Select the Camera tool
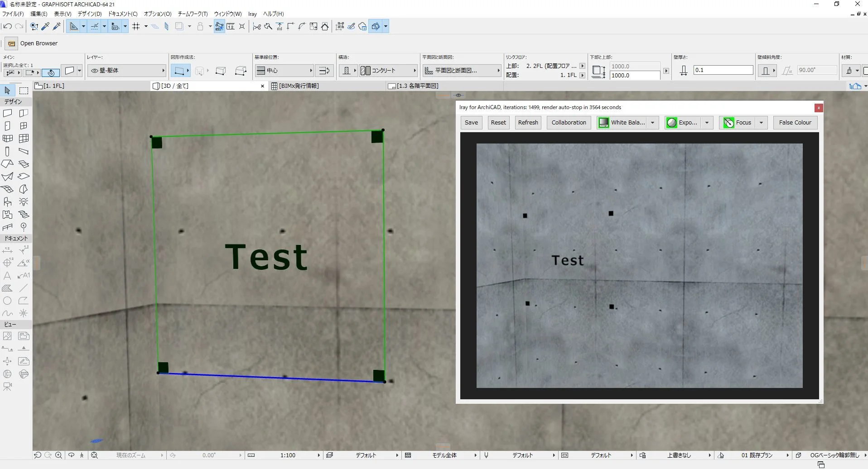Image resolution: width=868 pixels, height=469 pixels. point(8,387)
